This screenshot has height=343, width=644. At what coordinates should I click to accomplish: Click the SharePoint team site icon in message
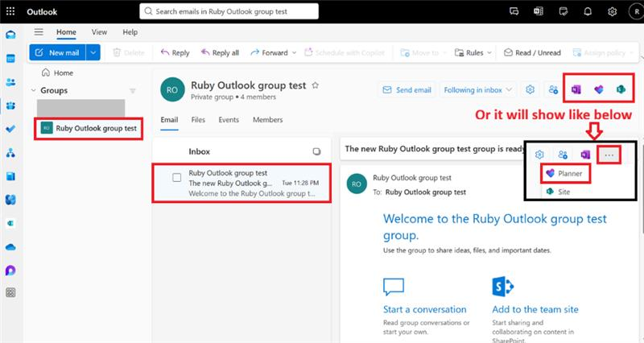pyautogui.click(x=502, y=287)
